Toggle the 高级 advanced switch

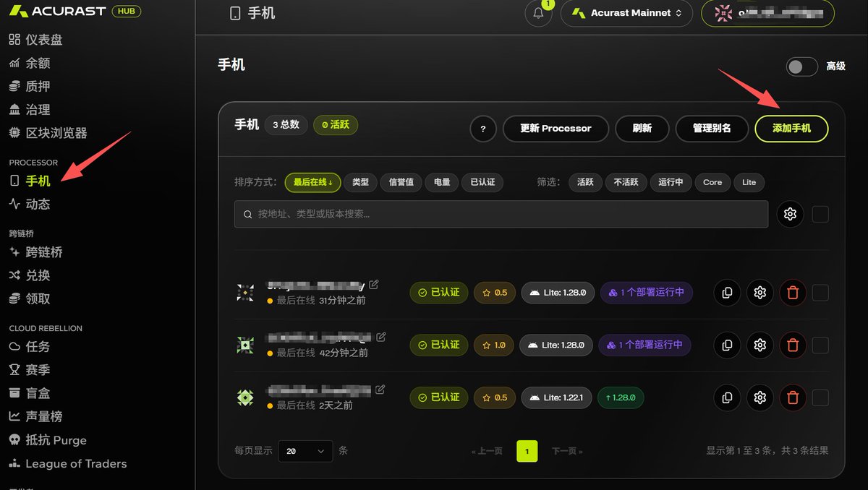point(801,66)
